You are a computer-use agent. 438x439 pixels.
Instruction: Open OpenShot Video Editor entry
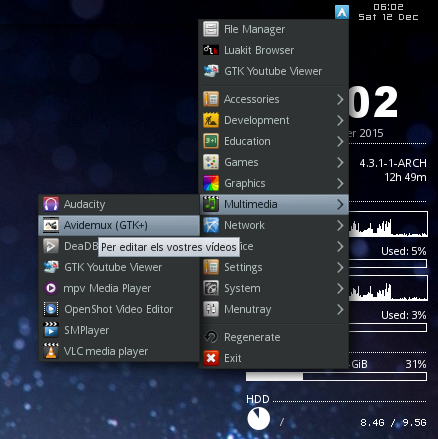[x=119, y=309]
